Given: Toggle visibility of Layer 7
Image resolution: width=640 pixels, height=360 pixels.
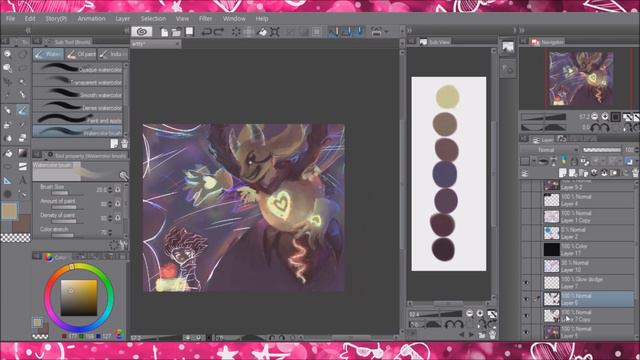Looking at the screenshot, I should click(x=526, y=283).
